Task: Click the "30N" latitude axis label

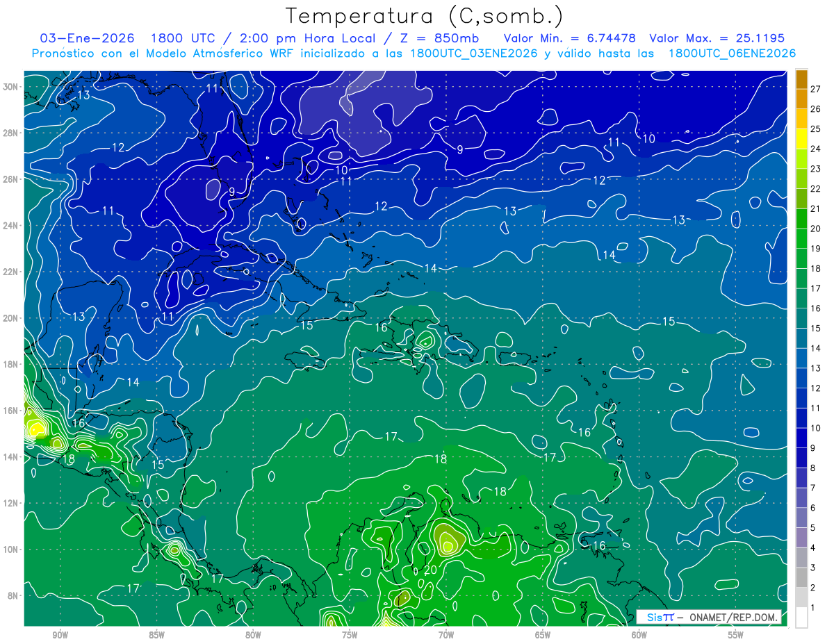Action: [12, 86]
